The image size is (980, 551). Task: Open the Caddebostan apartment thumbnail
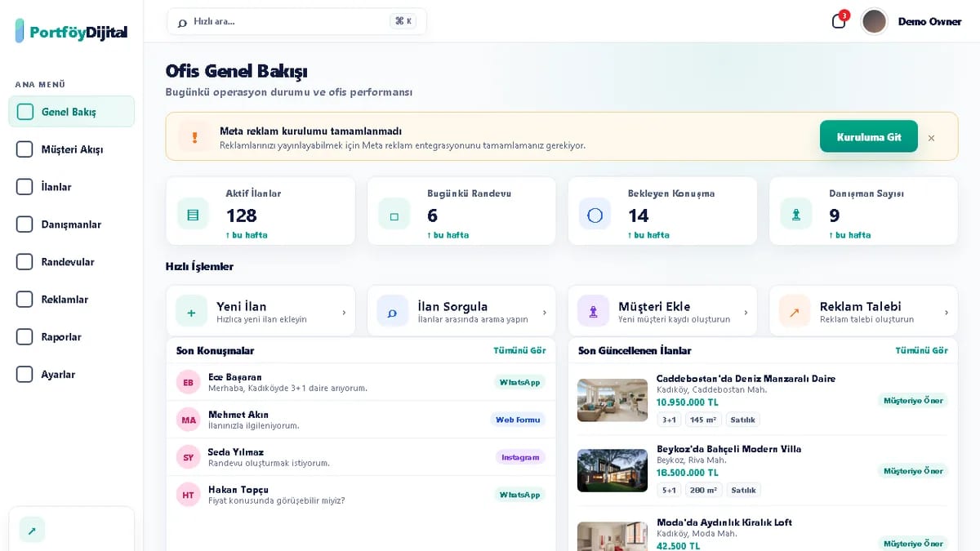point(612,400)
